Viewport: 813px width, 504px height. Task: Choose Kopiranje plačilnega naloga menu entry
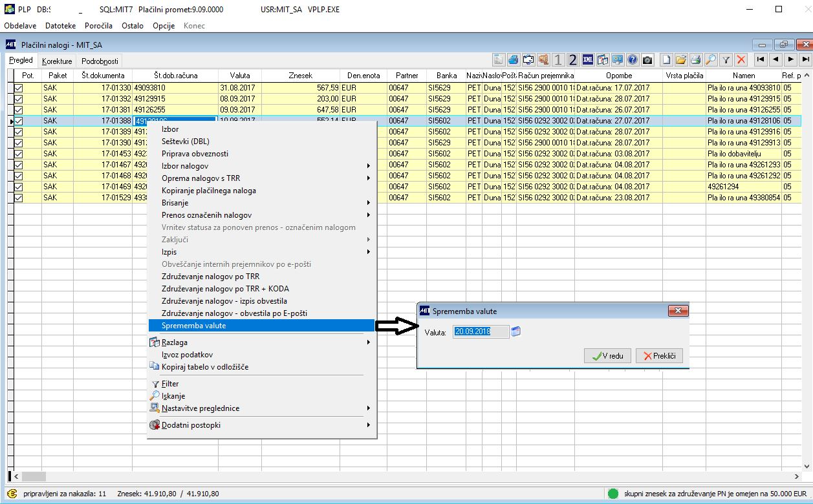pyautogui.click(x=261, y=191)
